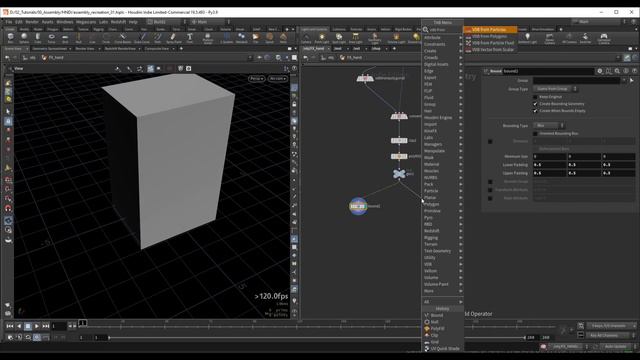The height and width of the screenshot is (360, 640).
Task: Toggle checkbox beside Xform Attribute parameter
Action: tap(490, 198)
